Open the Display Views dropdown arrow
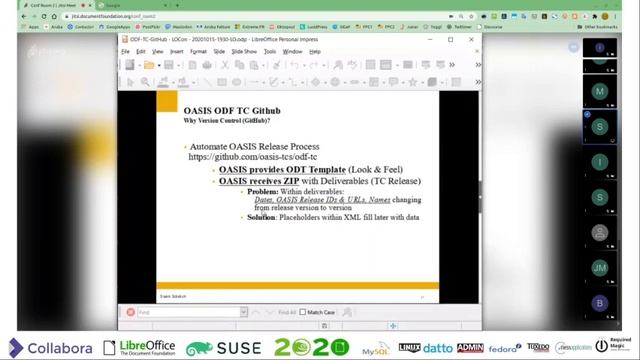The image size is (640, 360). click(x=397, y=66)
